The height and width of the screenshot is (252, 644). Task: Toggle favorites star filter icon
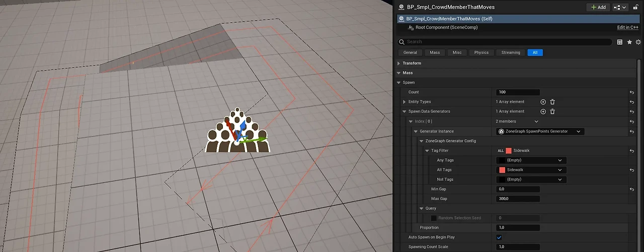tap(629, 42)
